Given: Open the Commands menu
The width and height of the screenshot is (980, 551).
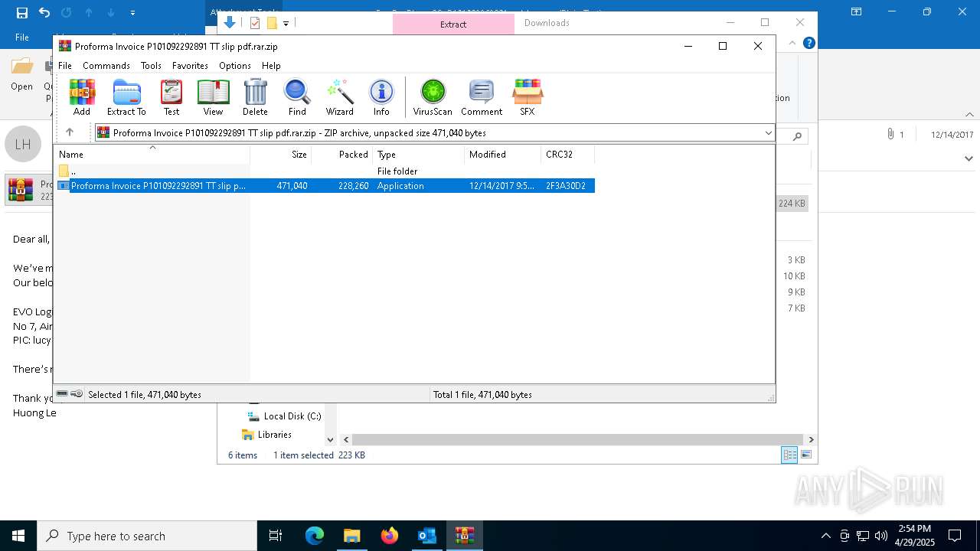Looking at the screenshot, I should 106,66.
